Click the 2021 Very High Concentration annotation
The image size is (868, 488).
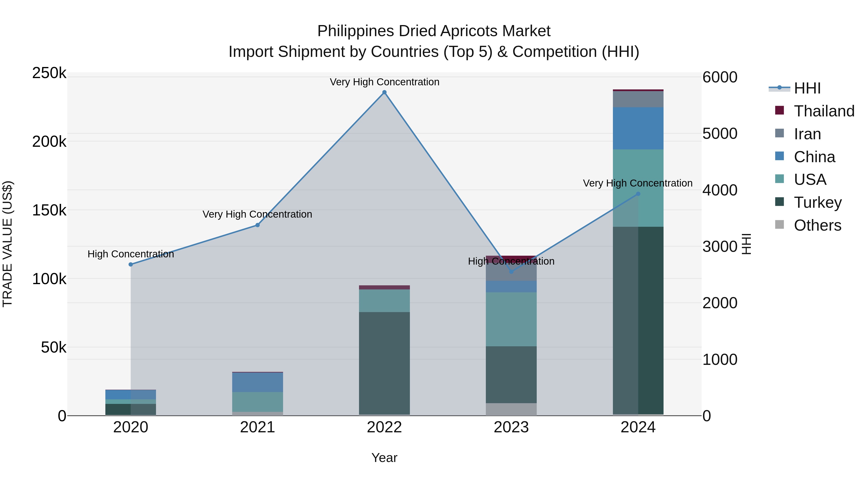click(x=258, y=214)
